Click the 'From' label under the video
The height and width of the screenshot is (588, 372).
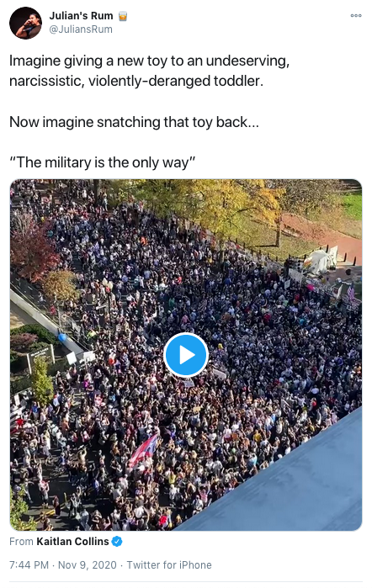coord(21,542)
